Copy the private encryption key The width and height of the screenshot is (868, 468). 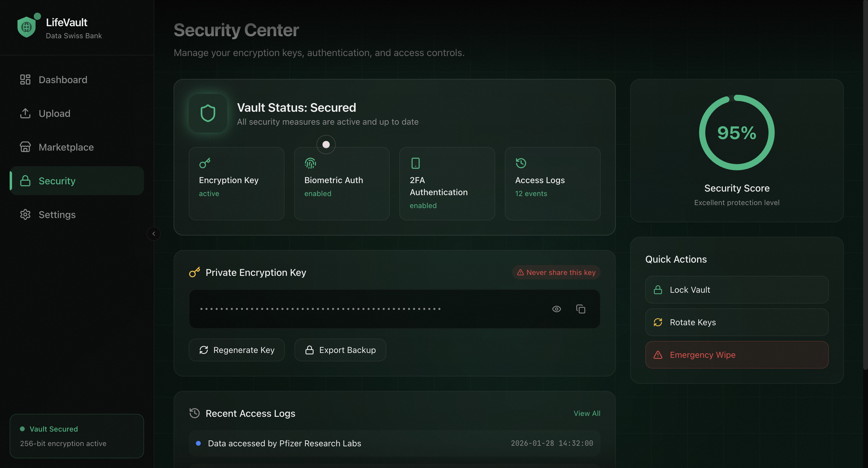click(x=580, y=309)
